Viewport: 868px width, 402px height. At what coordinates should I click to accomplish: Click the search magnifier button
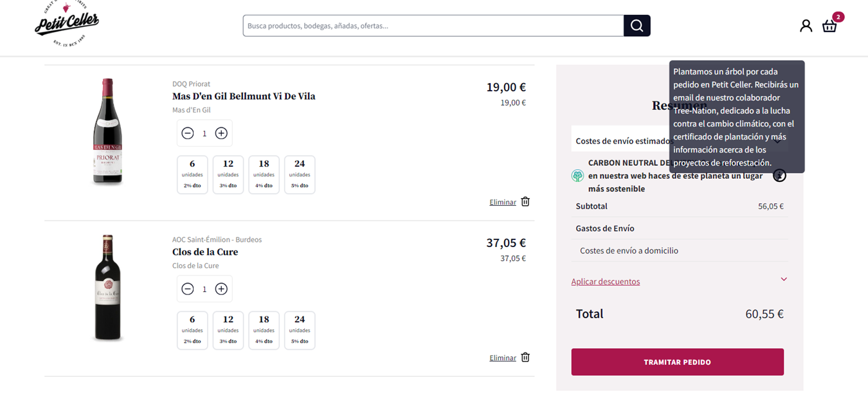coord(637,26)
